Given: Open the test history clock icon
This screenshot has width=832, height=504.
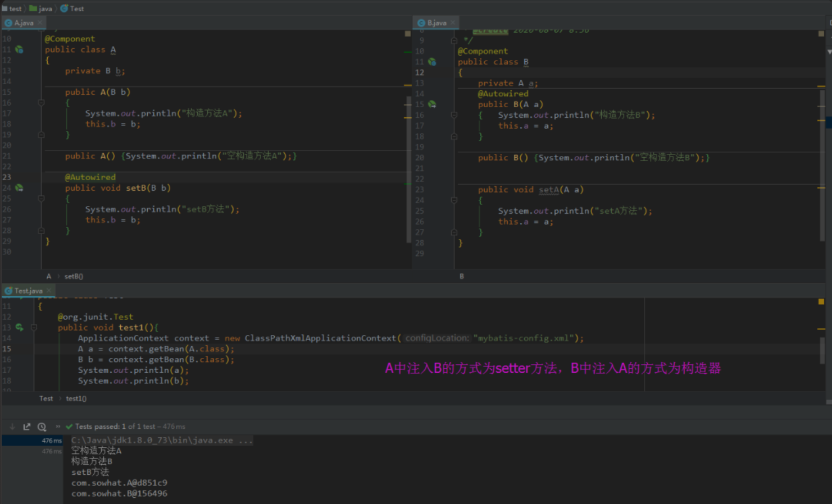Looking at the screenshot, I should 42,427.
